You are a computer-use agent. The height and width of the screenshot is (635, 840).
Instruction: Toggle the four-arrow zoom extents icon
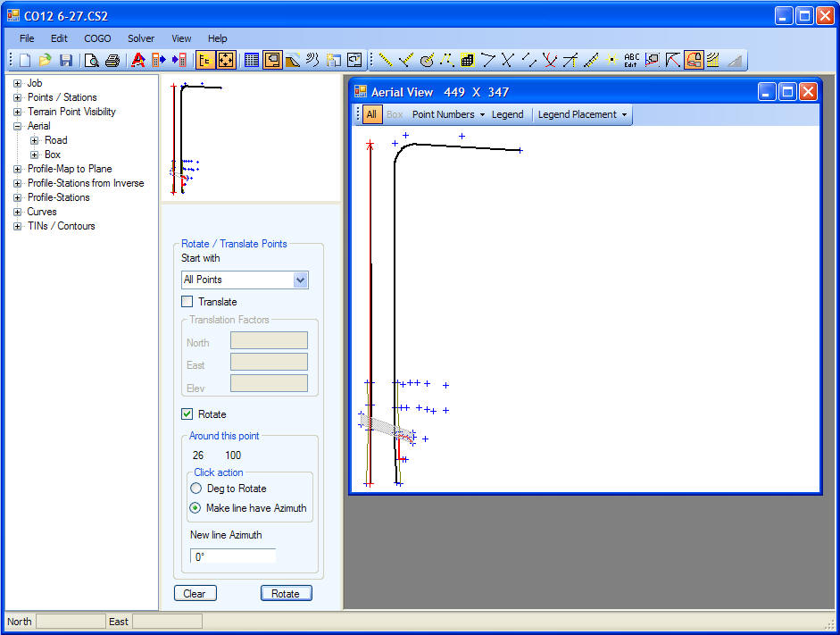[x=226, y=60]
